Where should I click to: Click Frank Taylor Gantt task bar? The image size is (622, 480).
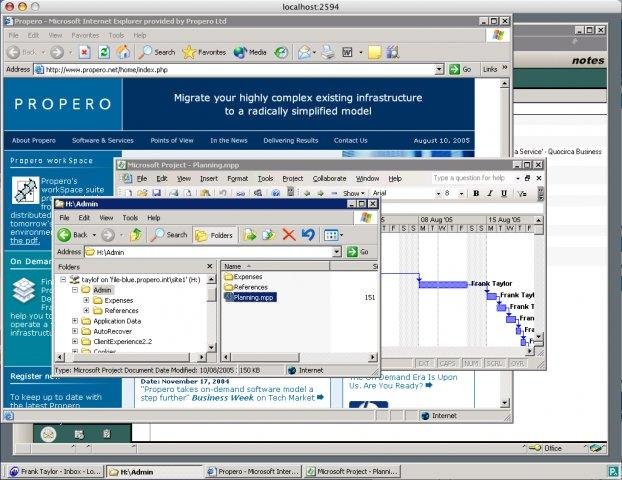[x=443, y=284]
